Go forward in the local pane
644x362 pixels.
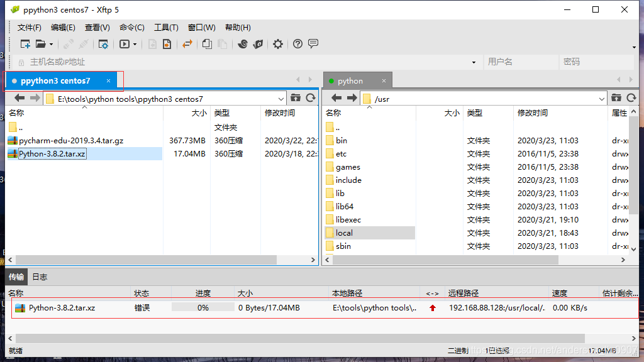[x=35, y=98]
